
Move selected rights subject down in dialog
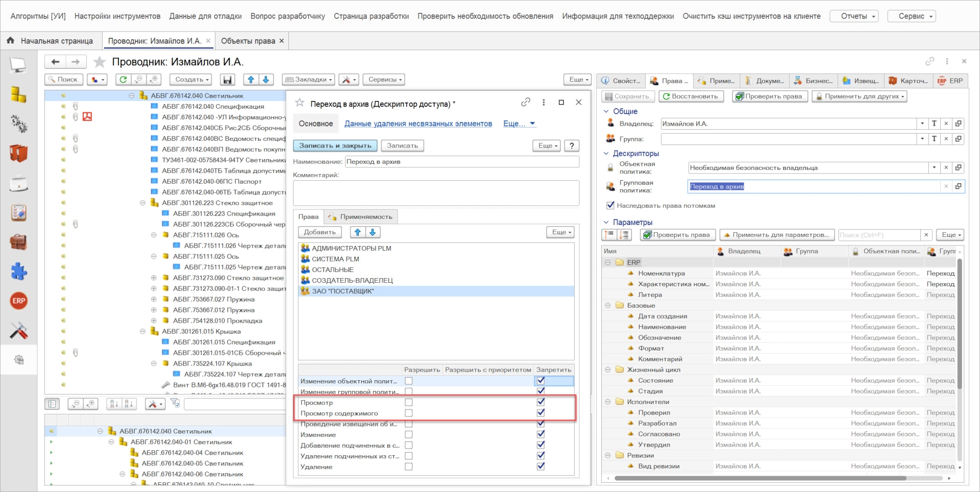[373, 232]
